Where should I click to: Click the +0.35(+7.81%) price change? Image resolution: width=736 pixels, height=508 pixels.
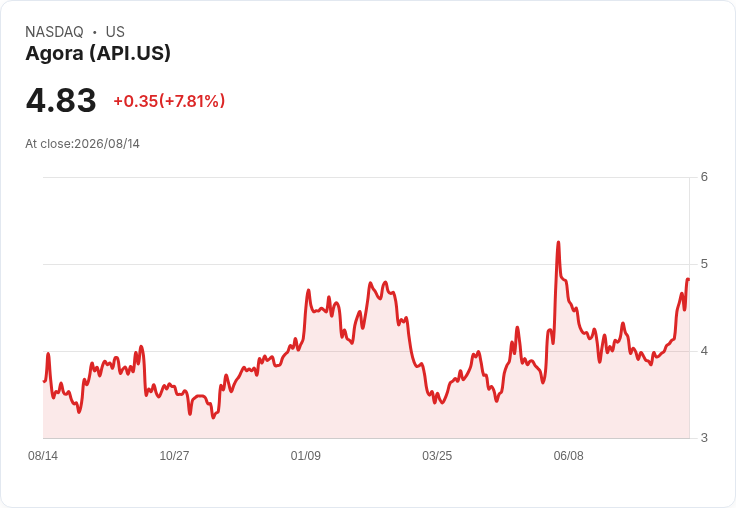coord(169,101)
